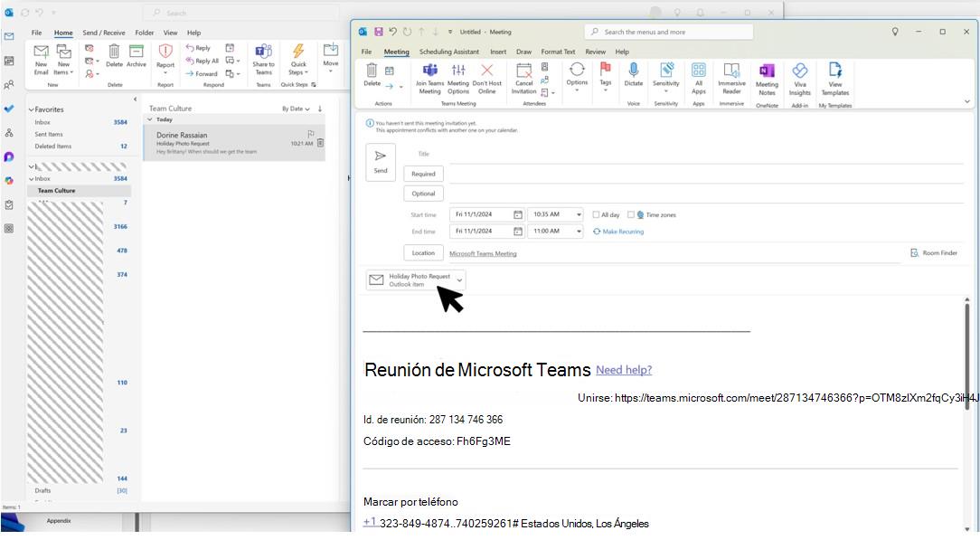Viewport: 980px width, 540px height.
Task: Open Folder tab in Outlook main window
Action: 145,33
